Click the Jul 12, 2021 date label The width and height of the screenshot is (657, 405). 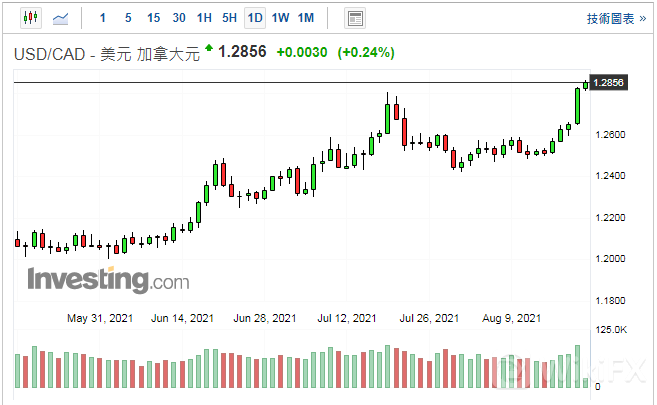tap(348, 318)
